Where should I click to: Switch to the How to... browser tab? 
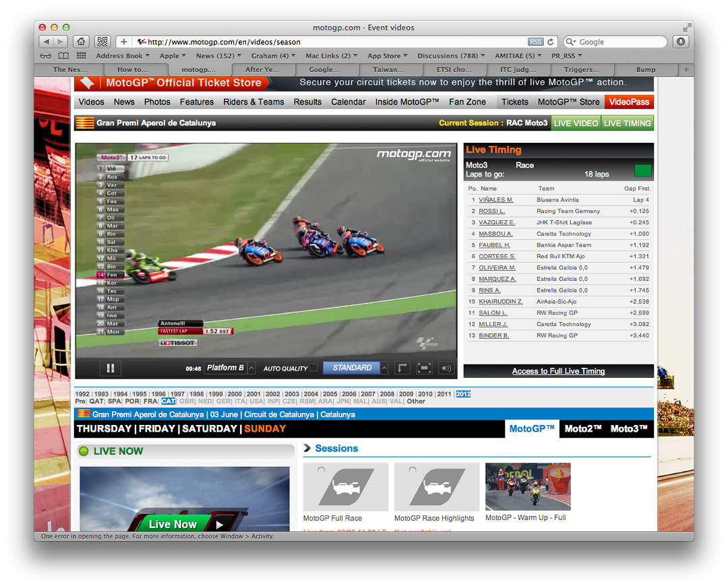132,69
